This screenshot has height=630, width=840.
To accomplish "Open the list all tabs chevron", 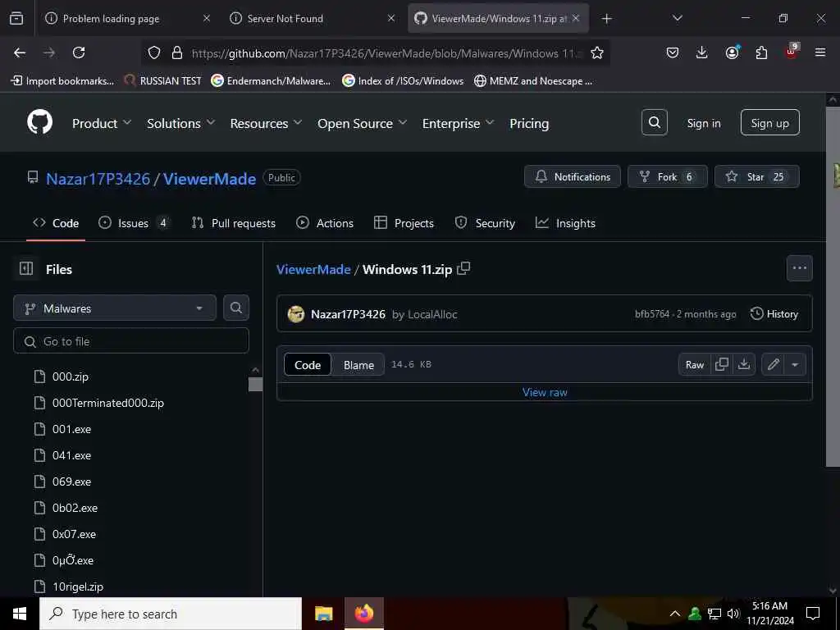I will click(677, 18).
